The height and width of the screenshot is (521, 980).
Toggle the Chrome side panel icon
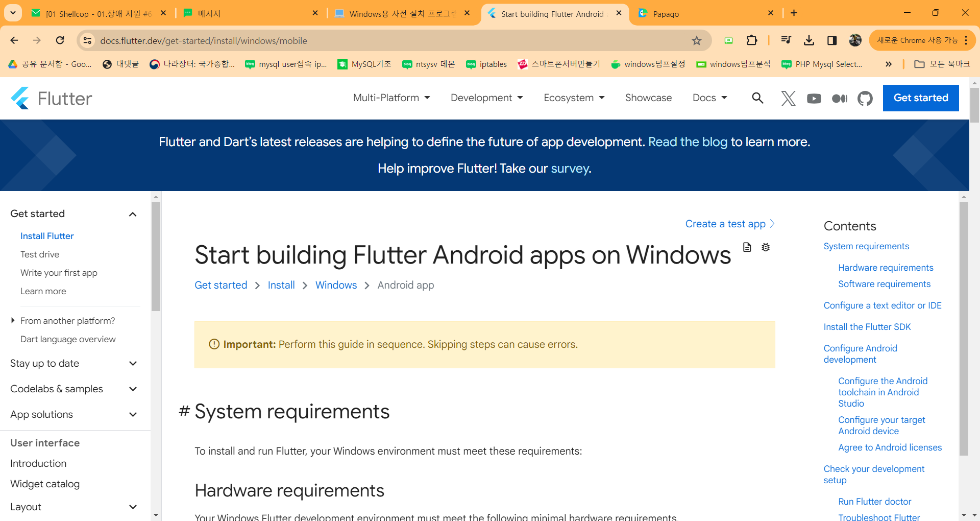tap(831, 40)
